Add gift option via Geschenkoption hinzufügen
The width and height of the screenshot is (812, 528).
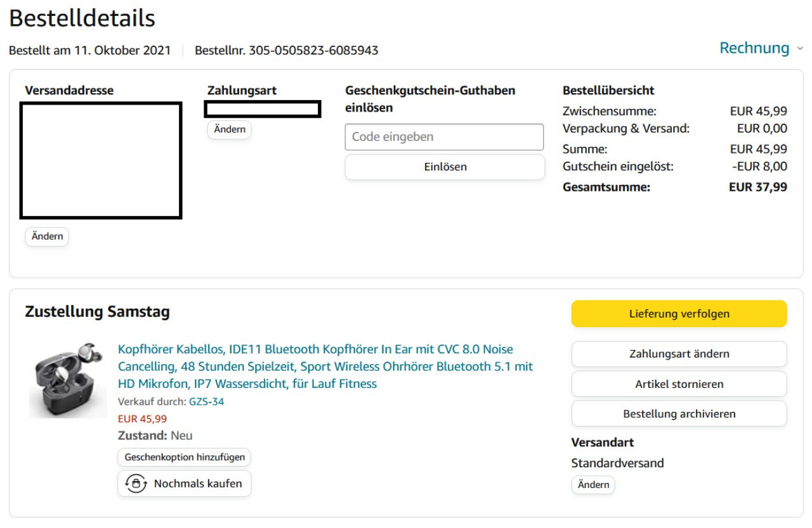click(x=185, y=457)
